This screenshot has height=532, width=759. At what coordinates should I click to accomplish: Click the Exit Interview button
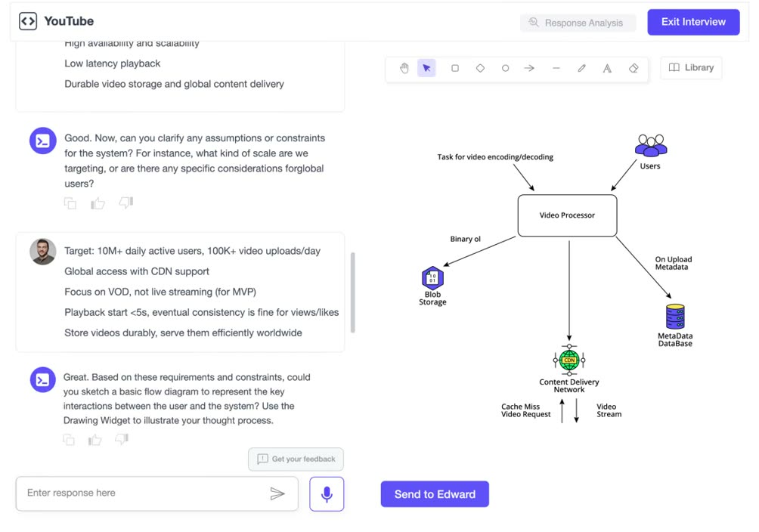pyautogui.click(x=693, y=22)
